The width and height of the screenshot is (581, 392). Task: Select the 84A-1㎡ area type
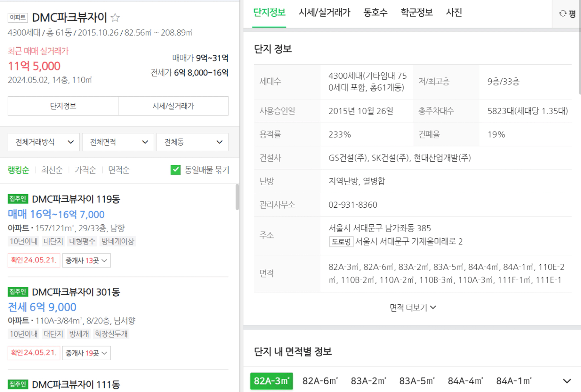pos(514,381)
